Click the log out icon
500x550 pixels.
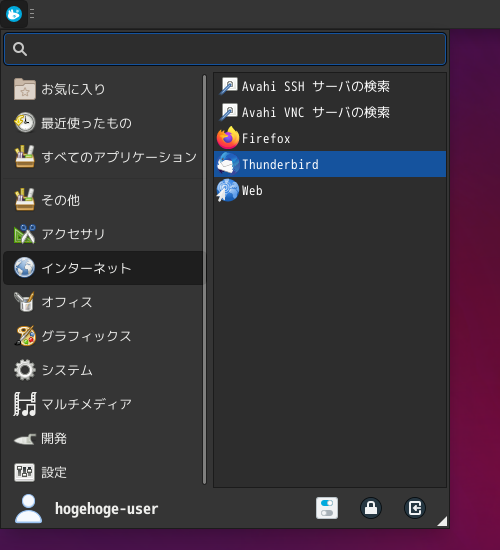tap(415, 508)
